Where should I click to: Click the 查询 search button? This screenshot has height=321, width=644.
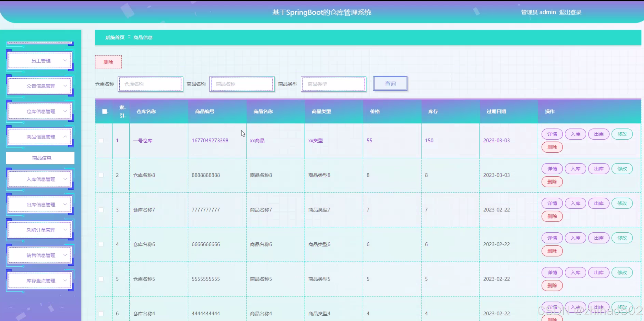(x=390, y=84)
